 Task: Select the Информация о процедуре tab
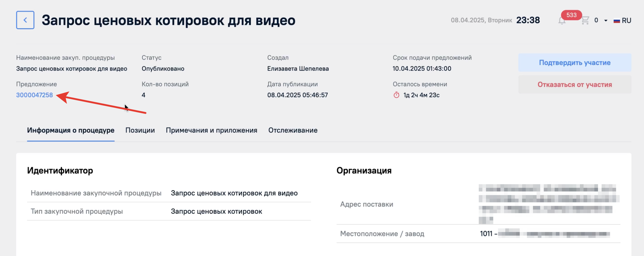[71, 130]
